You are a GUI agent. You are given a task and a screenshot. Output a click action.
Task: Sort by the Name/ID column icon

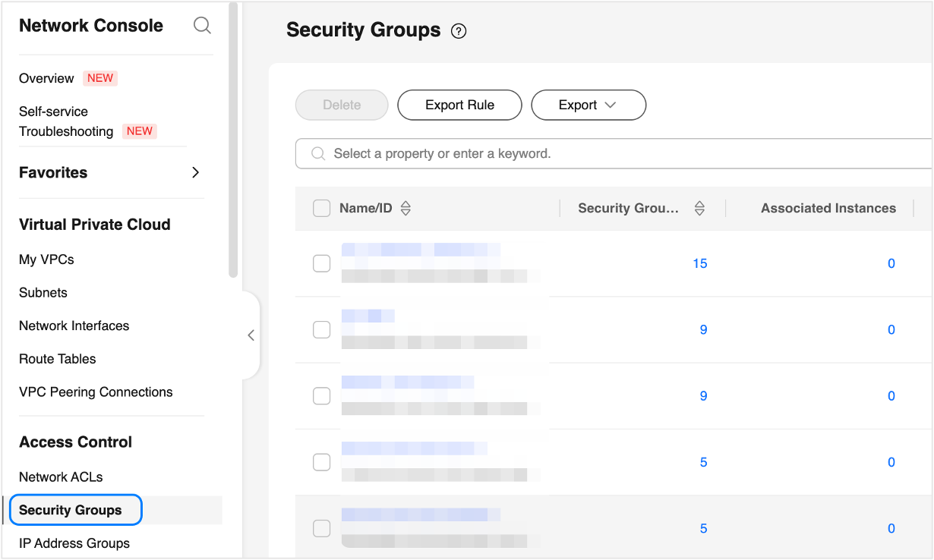click(405, 209)
